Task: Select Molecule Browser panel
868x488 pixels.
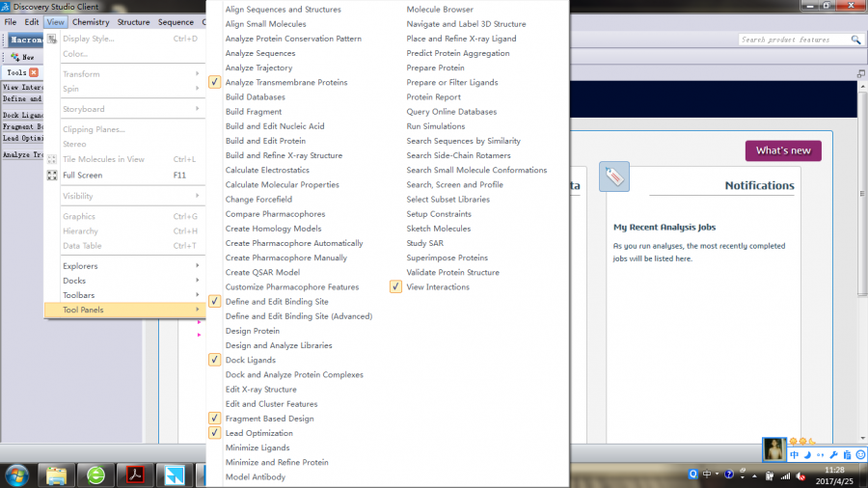Action: click(x=440, y=10)
